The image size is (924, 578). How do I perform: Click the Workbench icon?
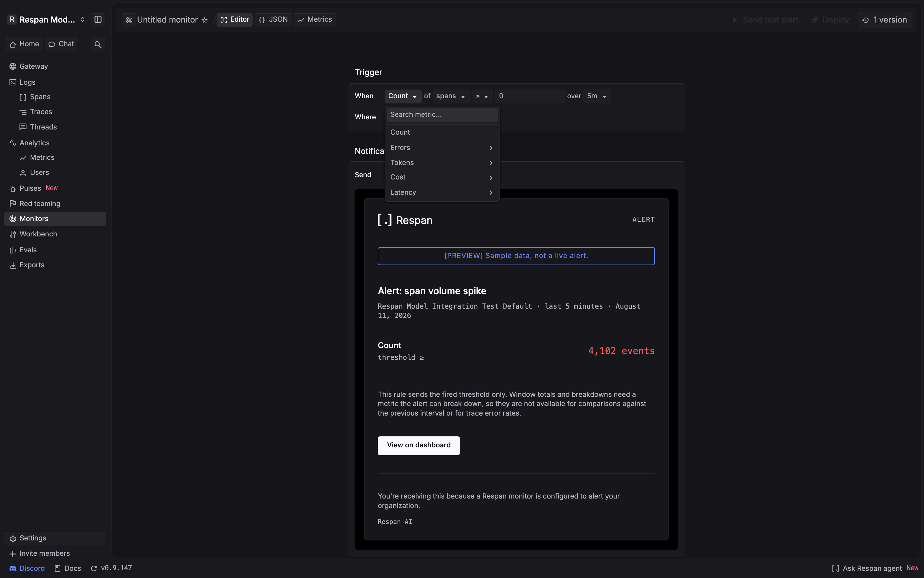13,234
